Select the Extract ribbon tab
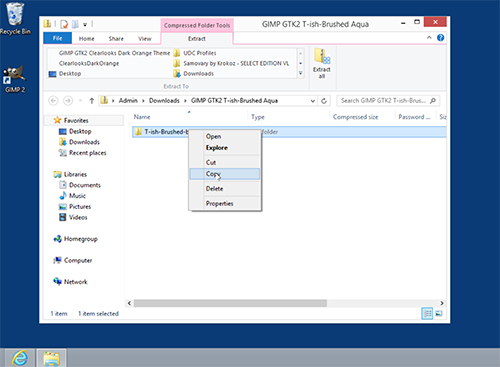Screen dimensions: 500x367 (197, 39)
